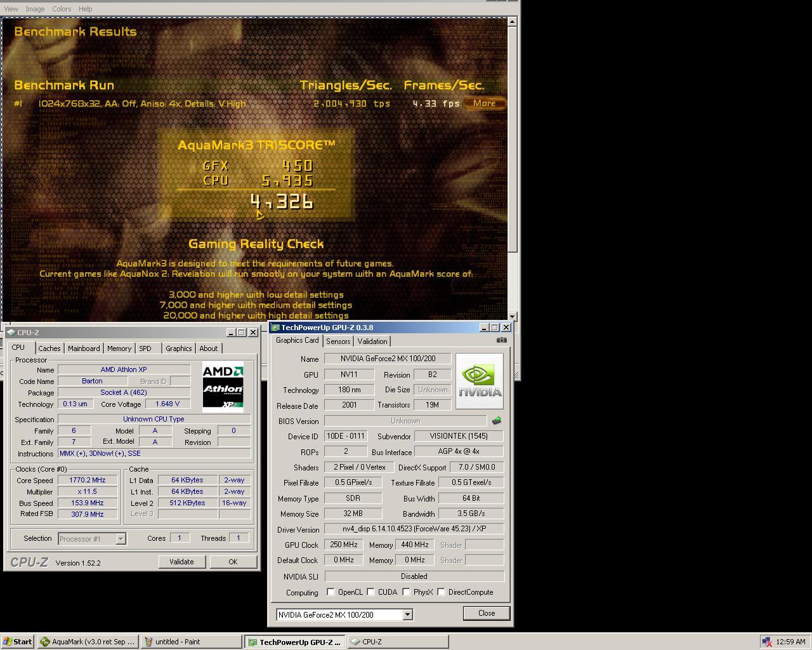
Task: Click the Paint vertical scrollbar thumb
Action: 513,140
